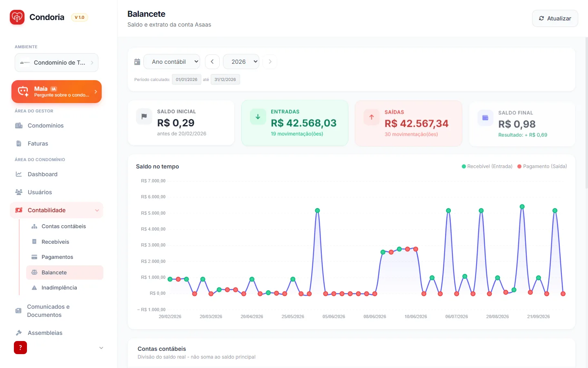The image size is (588, 368).
Task: Click the Assembleias gavel icon
Action: [x=19, y=333]
